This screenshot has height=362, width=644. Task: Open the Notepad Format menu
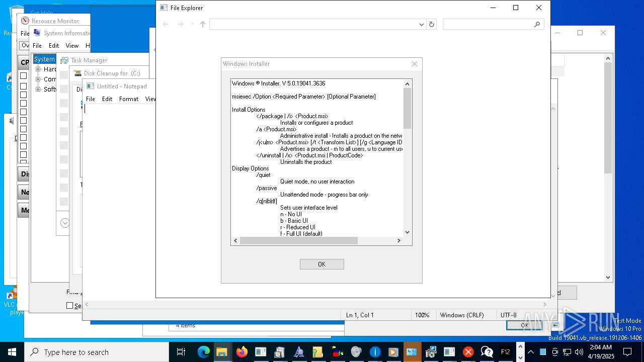(129, 99)
